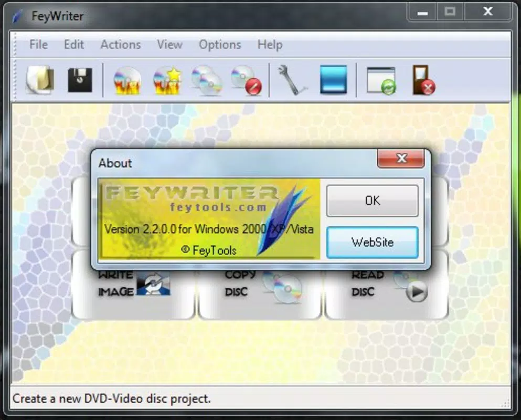This screenshot has height=420, width=521.
Task: Click the FeyWriter feather title icon
Action: pos(18,16)
